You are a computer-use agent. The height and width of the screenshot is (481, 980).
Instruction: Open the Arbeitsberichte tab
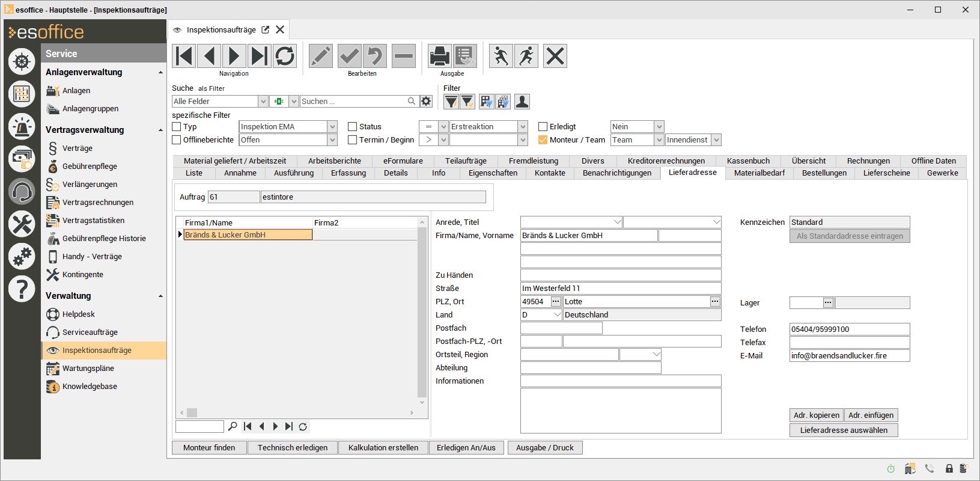pos(335,161)
